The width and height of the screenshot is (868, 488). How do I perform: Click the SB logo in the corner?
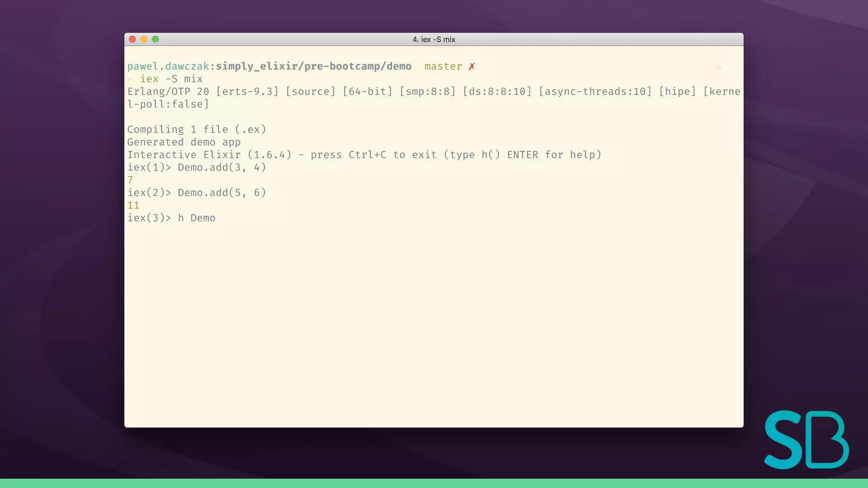pyautogui.click(x=806, y=440)
